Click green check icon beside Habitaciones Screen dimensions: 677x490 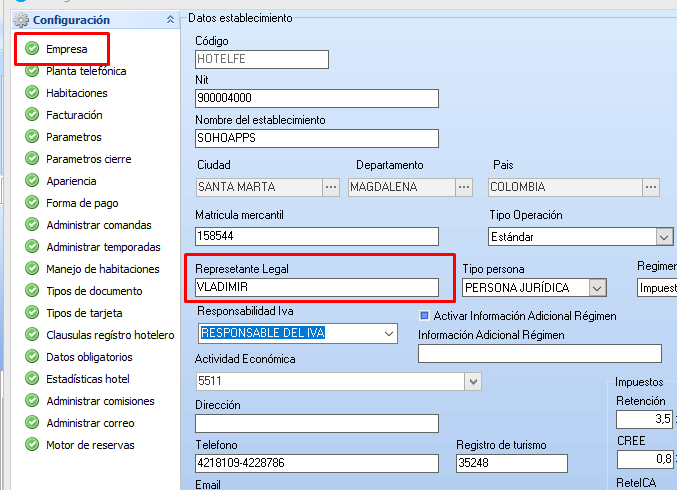click(x=32, y=93)
